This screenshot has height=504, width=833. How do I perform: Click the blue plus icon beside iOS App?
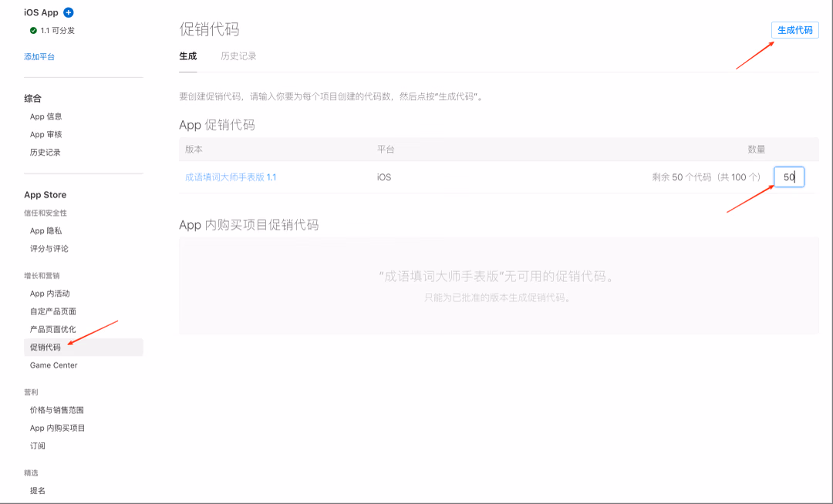click(69, 12)
